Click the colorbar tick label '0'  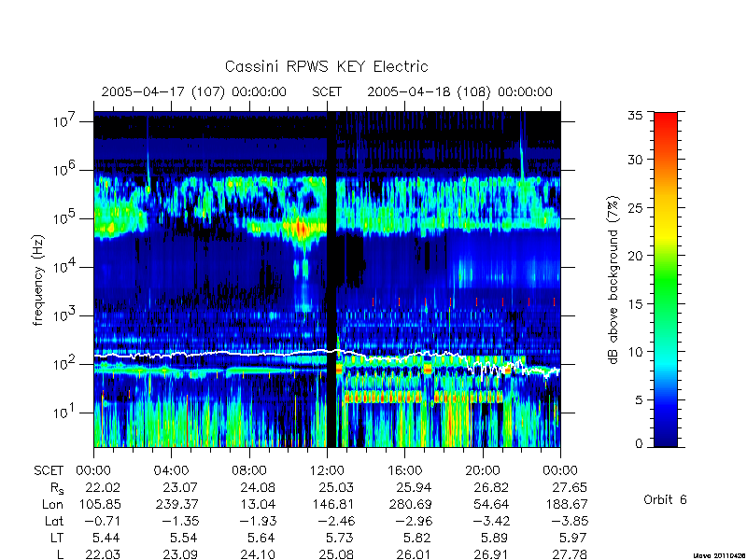coord(639,443)
